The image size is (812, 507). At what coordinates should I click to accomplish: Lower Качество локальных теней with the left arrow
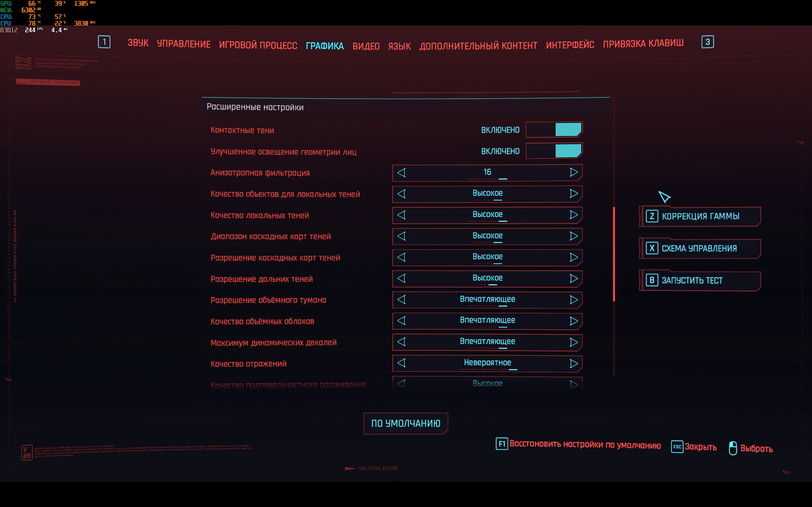pos(402,215)
